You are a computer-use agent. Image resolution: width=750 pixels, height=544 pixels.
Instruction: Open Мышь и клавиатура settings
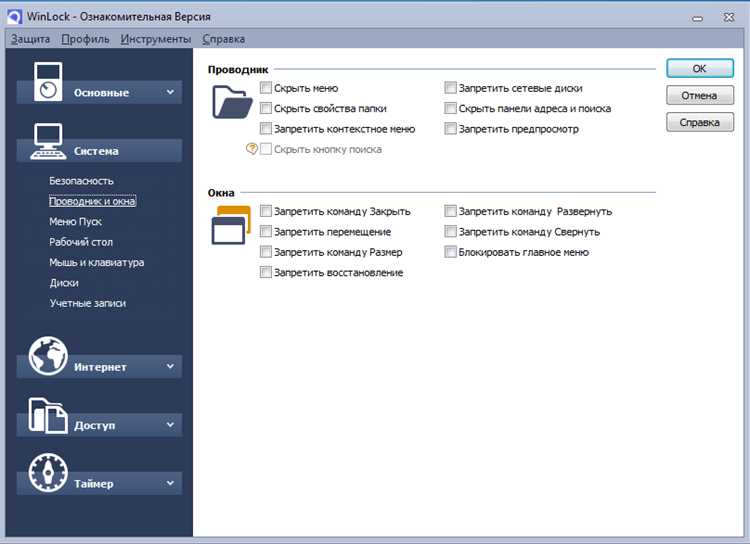tap(97, 263)
